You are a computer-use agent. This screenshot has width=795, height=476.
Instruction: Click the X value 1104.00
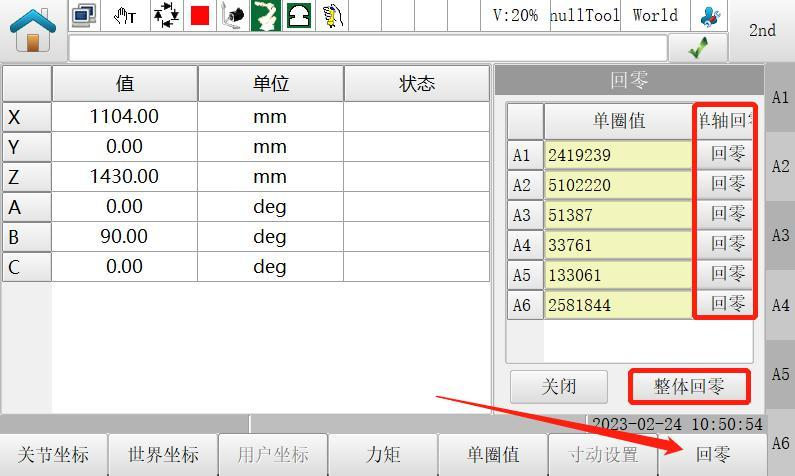click(124, 117)
